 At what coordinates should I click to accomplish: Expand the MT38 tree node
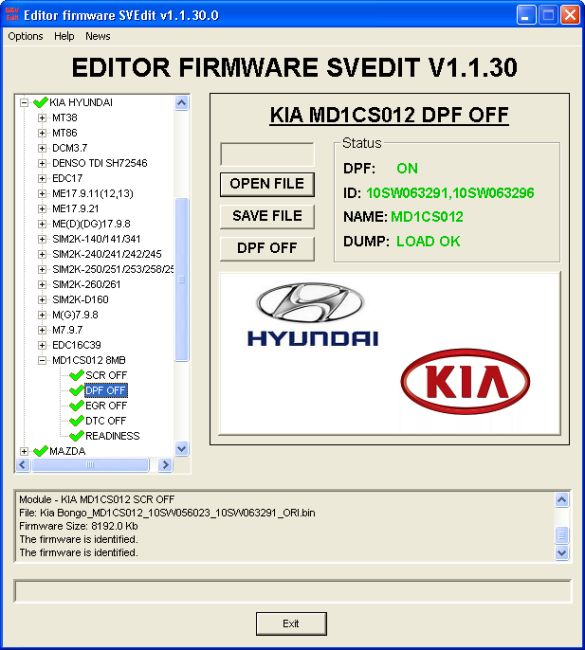[42, 118]
